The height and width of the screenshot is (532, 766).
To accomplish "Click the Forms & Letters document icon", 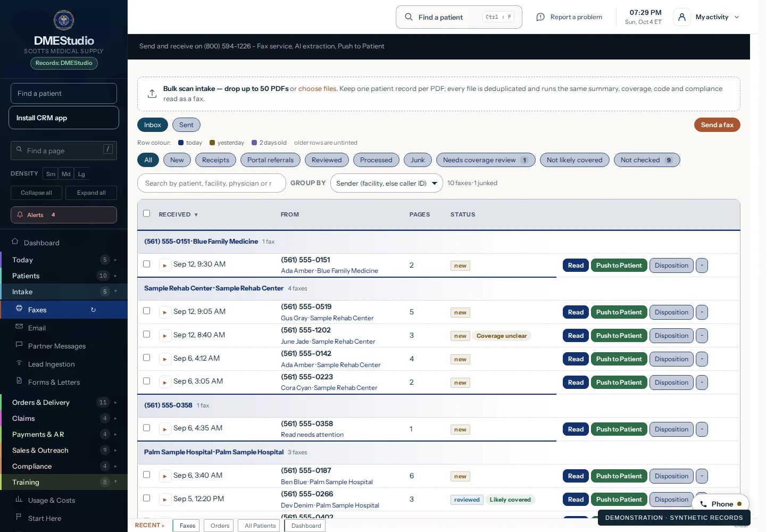I will coord(19,381).
